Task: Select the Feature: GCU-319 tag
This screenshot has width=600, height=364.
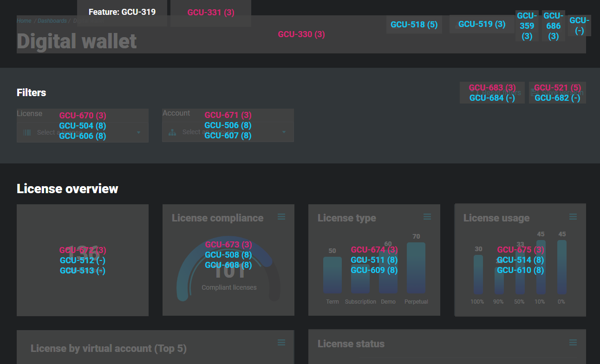Action: click(122, 12)
